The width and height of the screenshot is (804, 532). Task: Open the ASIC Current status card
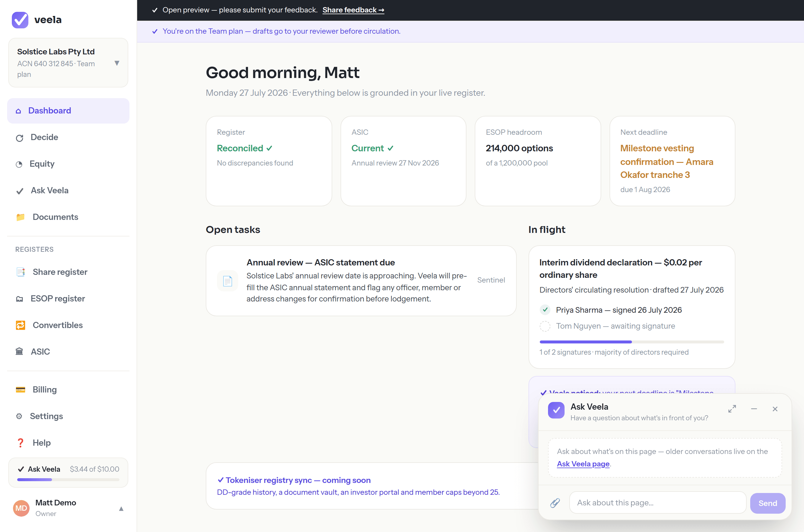[x=403, y=161]
